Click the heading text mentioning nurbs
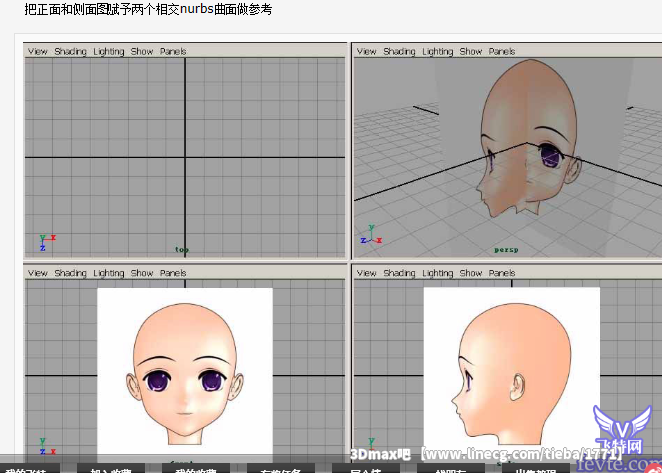 tap(148, 9)
